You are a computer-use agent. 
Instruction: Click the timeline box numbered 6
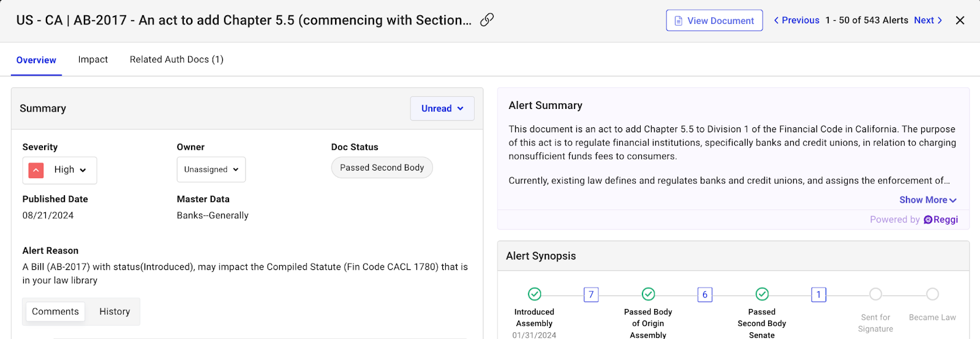(x=705, y=295)
